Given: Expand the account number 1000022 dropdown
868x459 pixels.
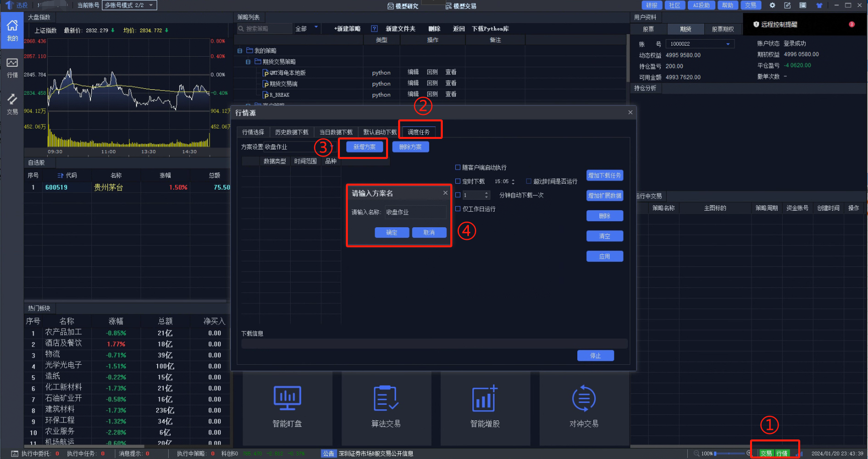Looking at the screenshot, I should pos(700,44).
